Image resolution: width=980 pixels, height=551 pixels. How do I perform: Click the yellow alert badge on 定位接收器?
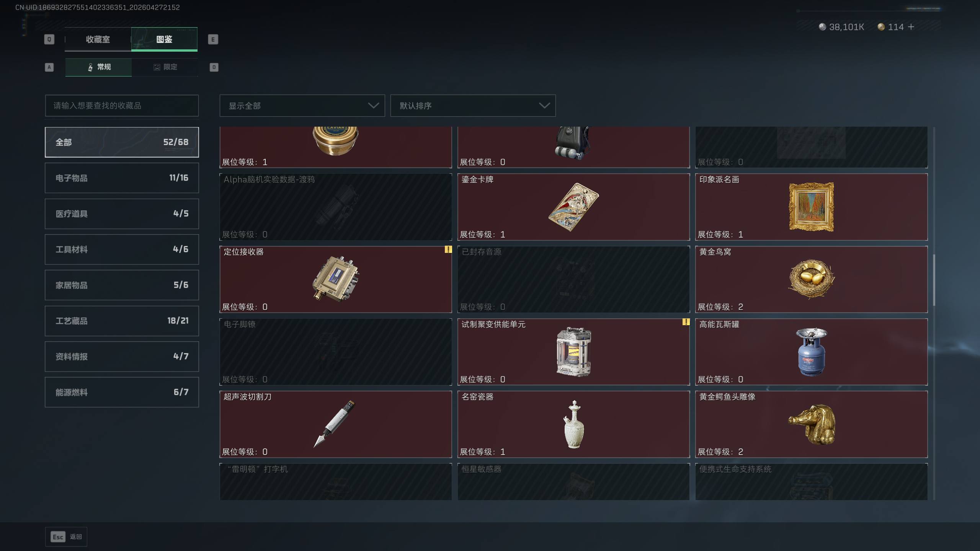[448, 249]
